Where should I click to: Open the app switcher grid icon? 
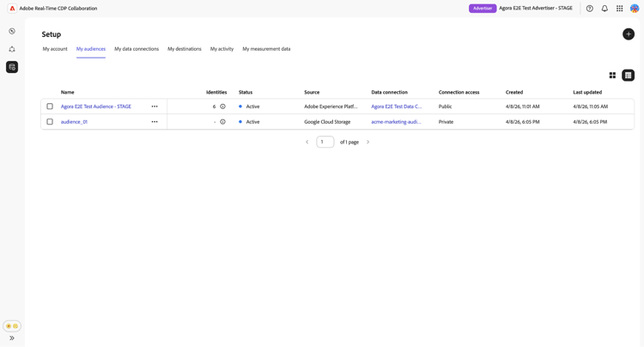pos(619,9)
